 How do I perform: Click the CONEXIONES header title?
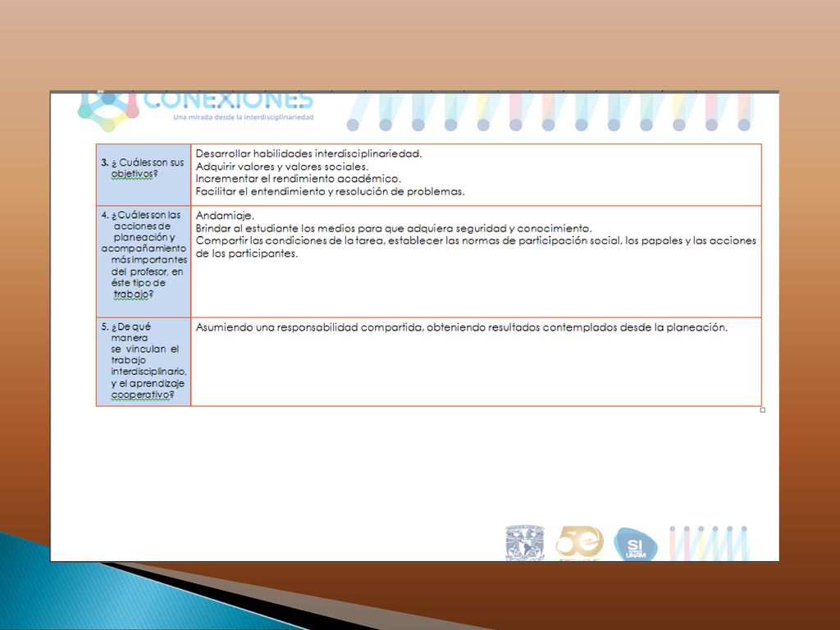point(228,101)
